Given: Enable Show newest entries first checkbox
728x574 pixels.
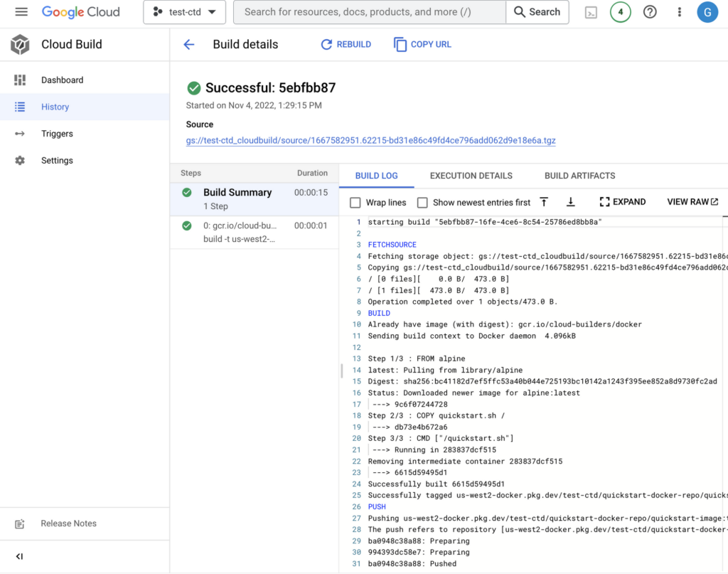Looking at the screenshot, I should pyautogui.click(x=422, y=203).
